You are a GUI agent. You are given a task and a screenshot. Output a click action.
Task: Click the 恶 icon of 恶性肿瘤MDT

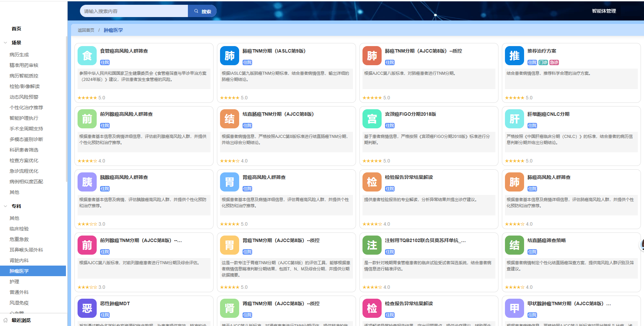tap(87, 308)
